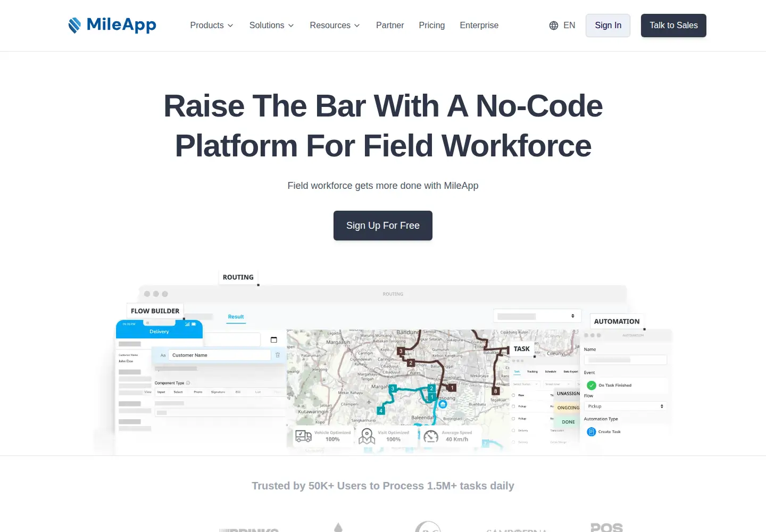Click the calendar icon in Flow Builder
766x532 pixels.
(x=274, y=339)
